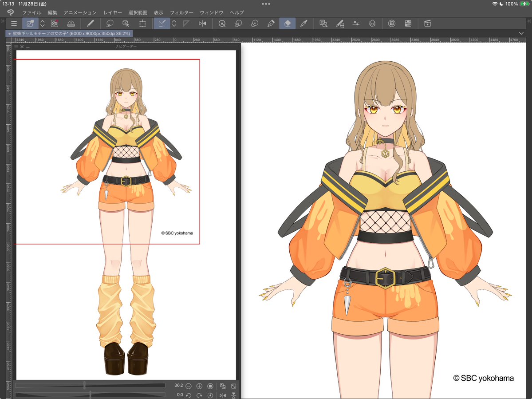Open the 表示 menu
532x399 pixels.
(158, 12)
